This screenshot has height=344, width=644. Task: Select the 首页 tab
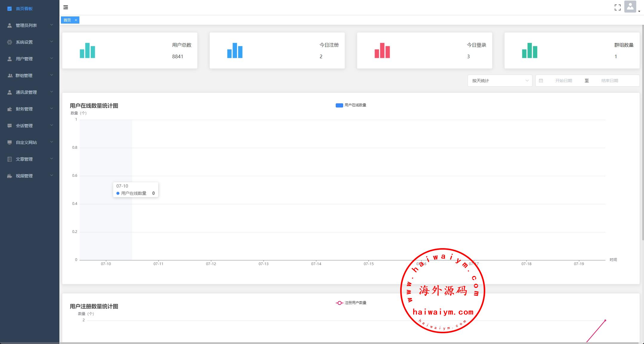[x=67, y=20]
